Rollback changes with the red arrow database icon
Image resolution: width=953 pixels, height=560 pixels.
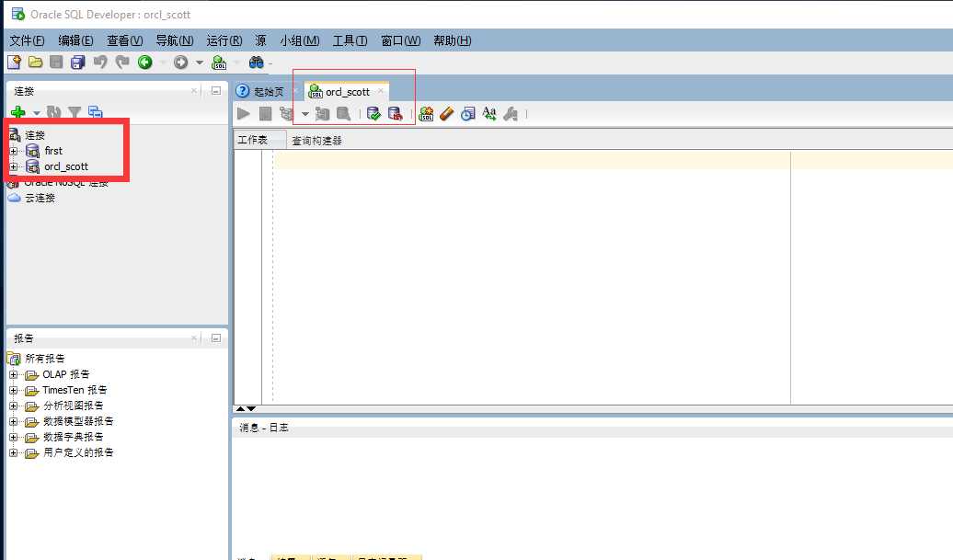coord(395,113)
